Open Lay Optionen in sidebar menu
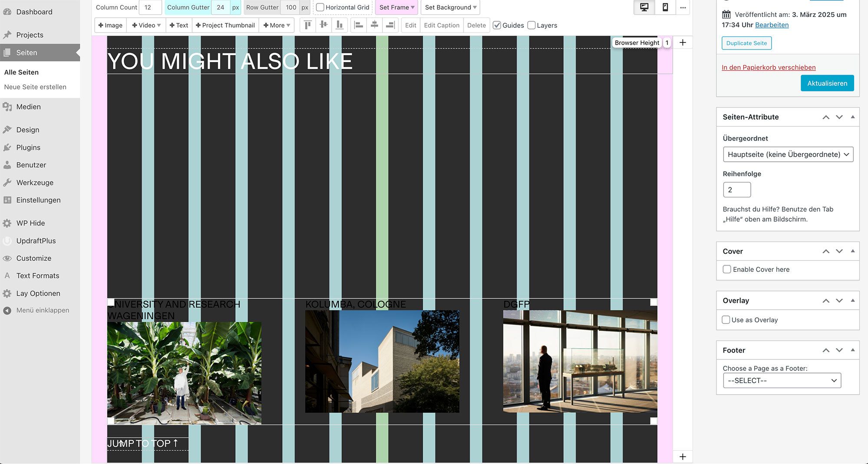 pyautogui.click(x=38, y=293)
